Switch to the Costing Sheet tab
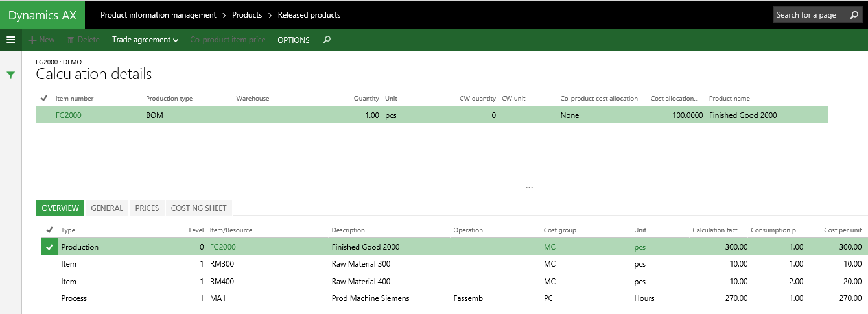Image resolution: width=868 pixels, height=314 pixels. tap(198, 208)
